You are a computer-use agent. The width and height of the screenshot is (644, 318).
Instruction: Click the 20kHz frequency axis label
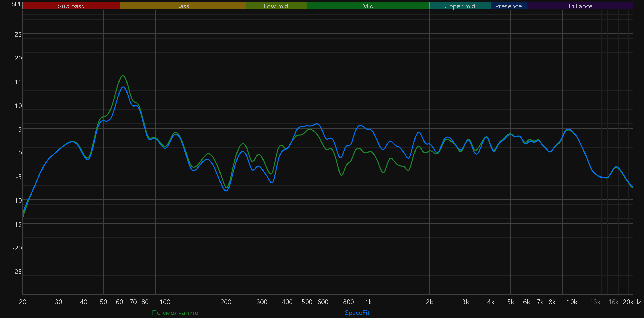point(632,302)
